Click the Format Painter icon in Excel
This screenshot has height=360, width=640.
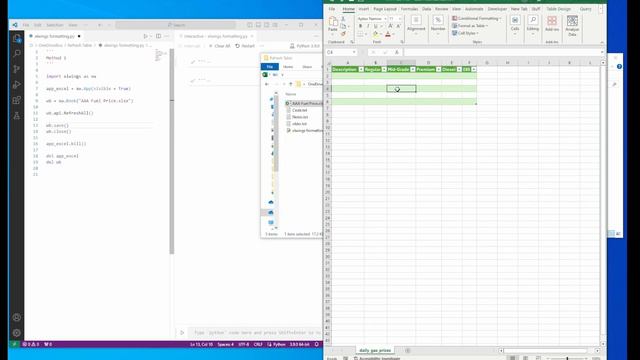tap(343, 33)
